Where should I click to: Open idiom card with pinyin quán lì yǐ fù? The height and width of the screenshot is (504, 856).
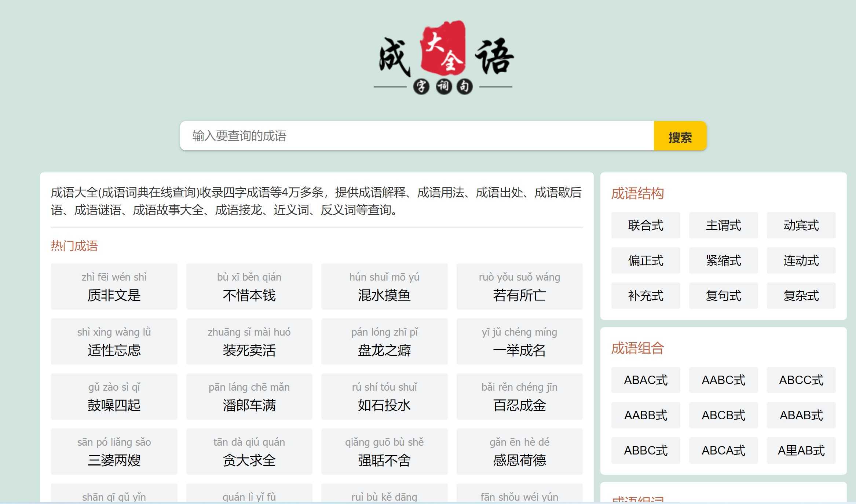point(249,493)
